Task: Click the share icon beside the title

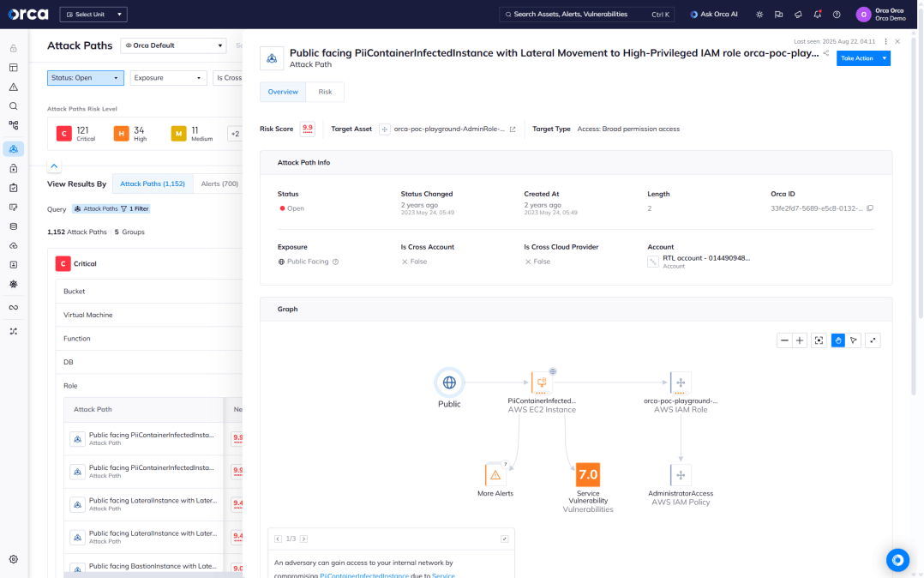Action: point(826,53)
